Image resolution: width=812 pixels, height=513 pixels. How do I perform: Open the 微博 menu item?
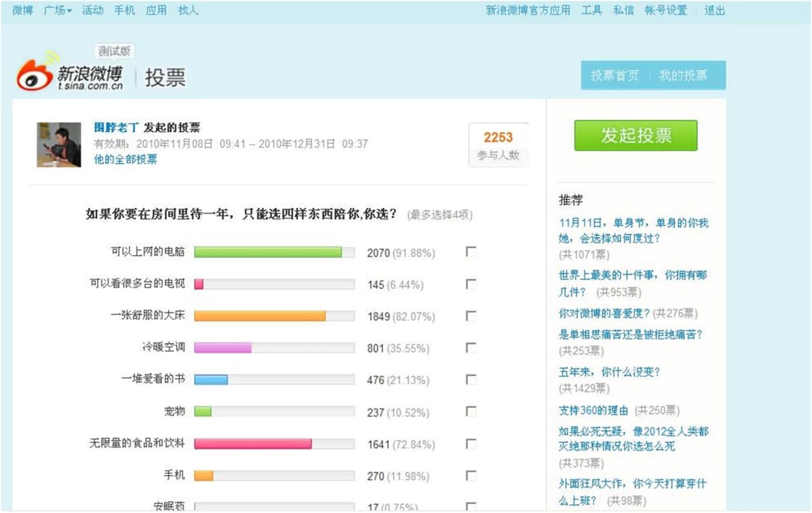point(22,10)
